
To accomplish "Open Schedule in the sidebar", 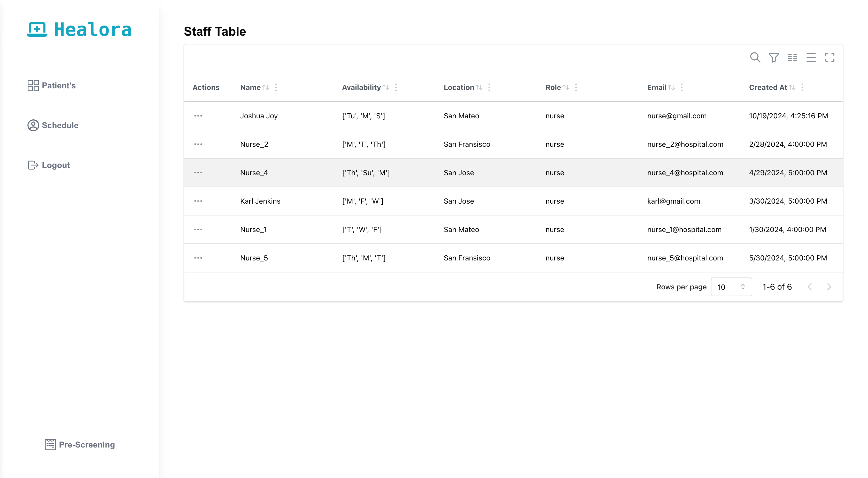I will (53, 125).
